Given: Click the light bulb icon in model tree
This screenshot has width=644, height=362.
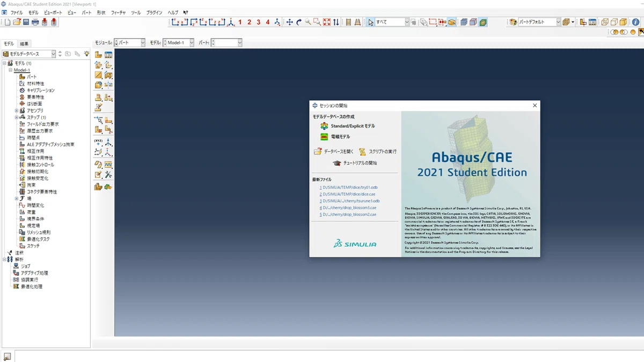Looking at the screenshot, I should [x=86, y=54].
